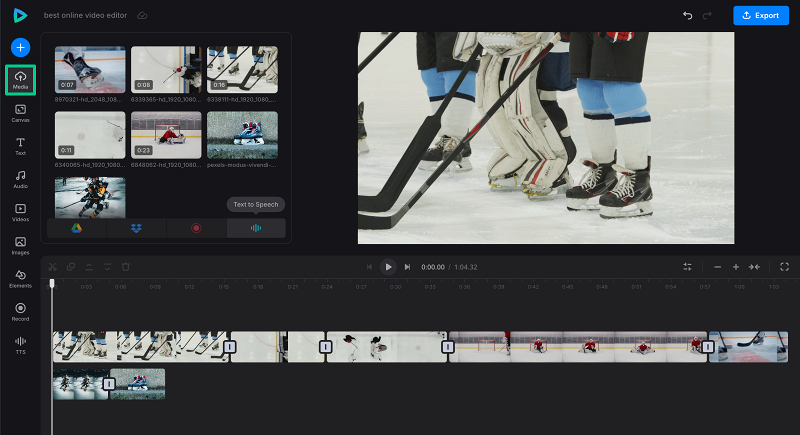Open the Elements panel in sidebar
Viewport: 800px width, 435px height.
point(20,279)
